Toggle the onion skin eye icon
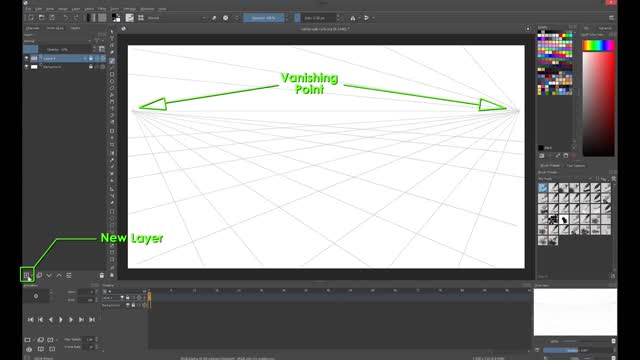 tap(29, 349)
